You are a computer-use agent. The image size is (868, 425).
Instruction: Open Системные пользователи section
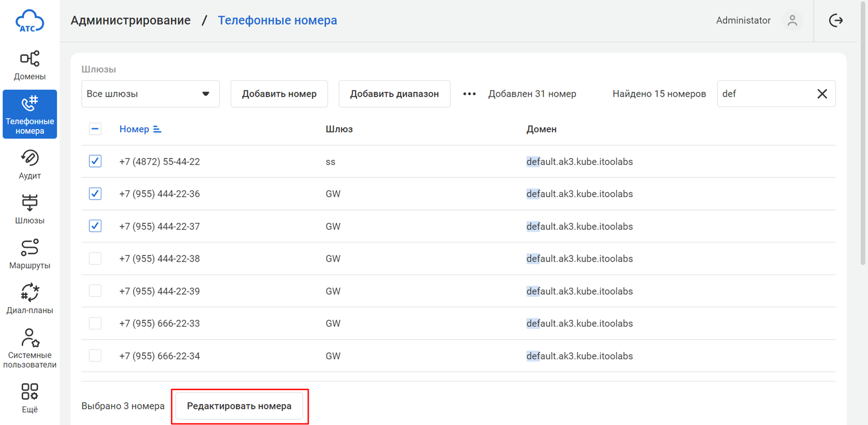(29, 348)
